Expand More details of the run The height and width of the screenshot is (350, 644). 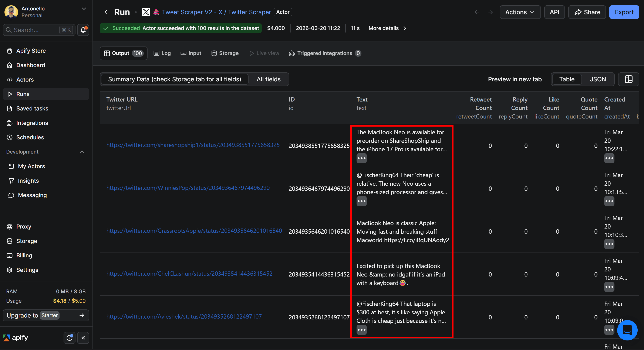point(387,28)
